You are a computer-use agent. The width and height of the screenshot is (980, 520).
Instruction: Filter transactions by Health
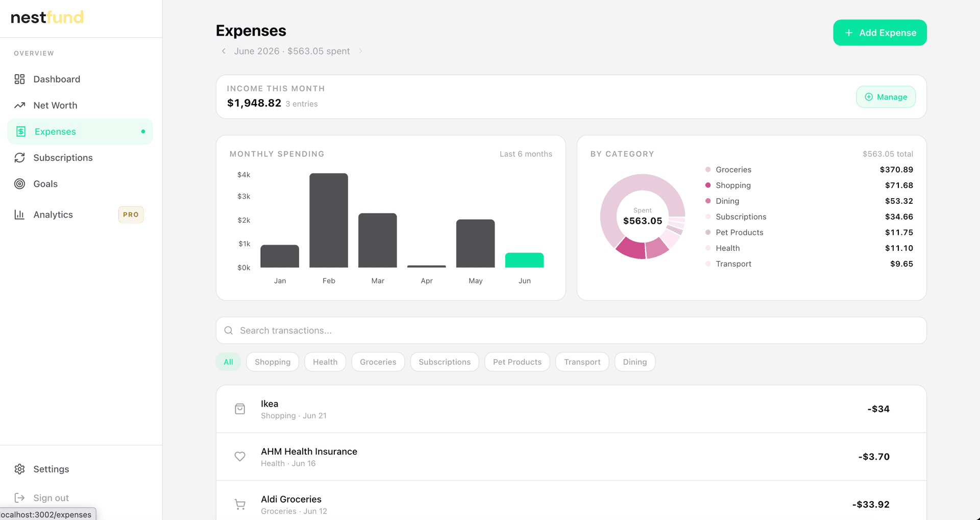pyautogui.click(x=325, y=362)
